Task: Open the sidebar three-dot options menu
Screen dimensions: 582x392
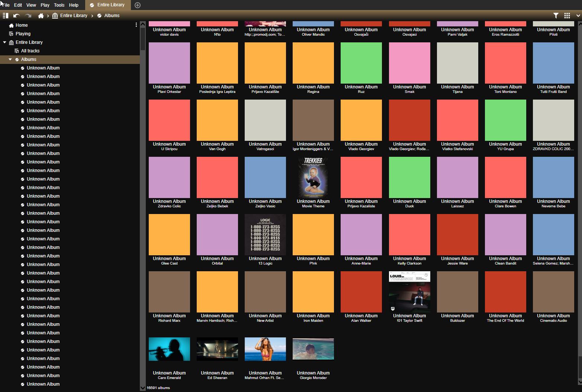Action: pyautogui.click(x=136, y=25)
